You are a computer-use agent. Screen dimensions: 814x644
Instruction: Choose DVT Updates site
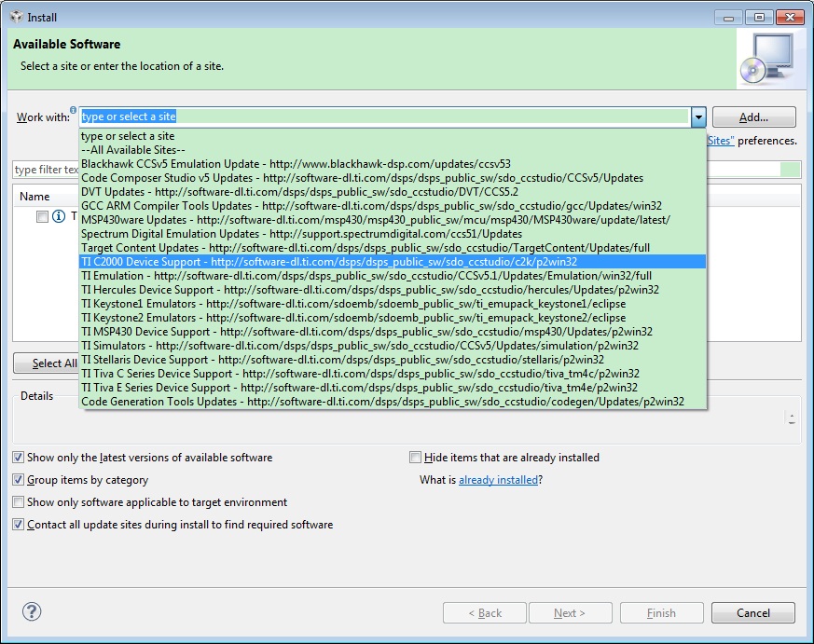[x=393, y=192]
